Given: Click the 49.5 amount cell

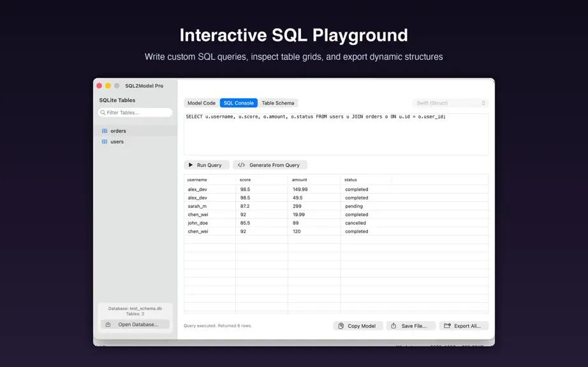Looking at the screenshot, I should [x=314, y=198].
